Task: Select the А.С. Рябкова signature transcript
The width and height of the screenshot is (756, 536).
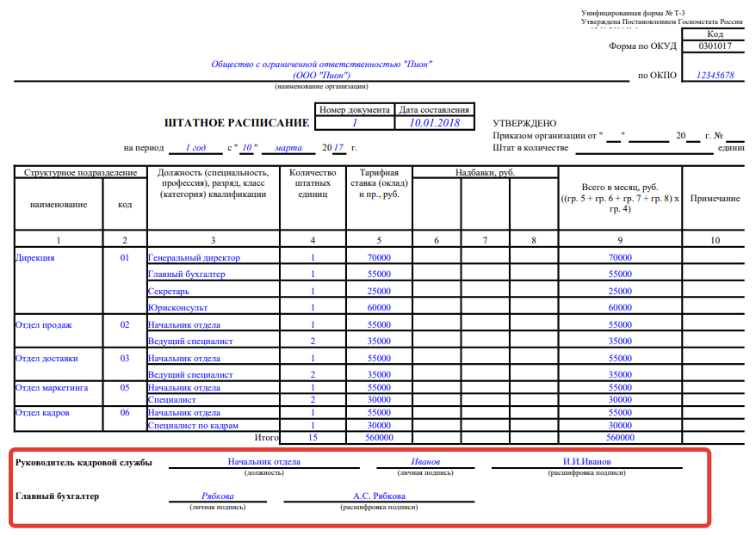Action: point(379,496)
